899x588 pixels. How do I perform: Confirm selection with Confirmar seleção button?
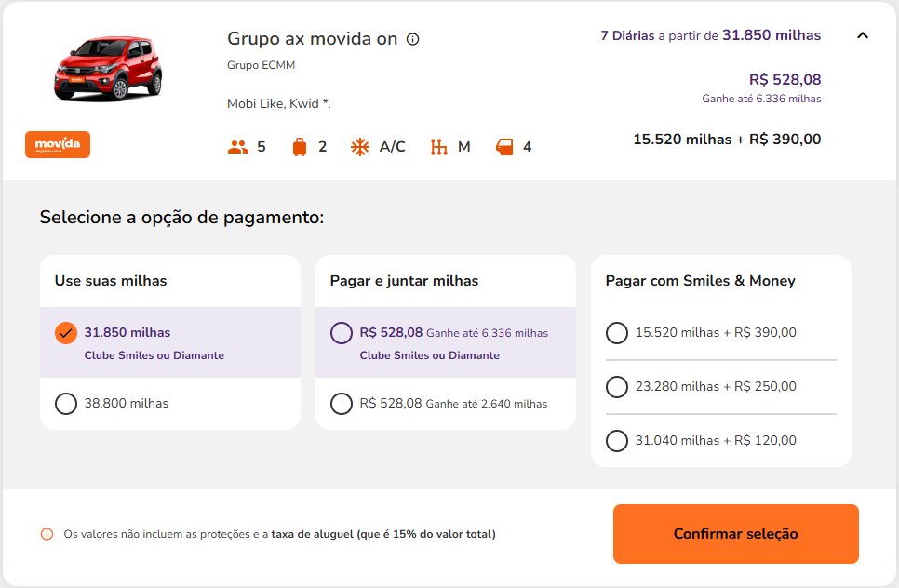coord(735,533)
